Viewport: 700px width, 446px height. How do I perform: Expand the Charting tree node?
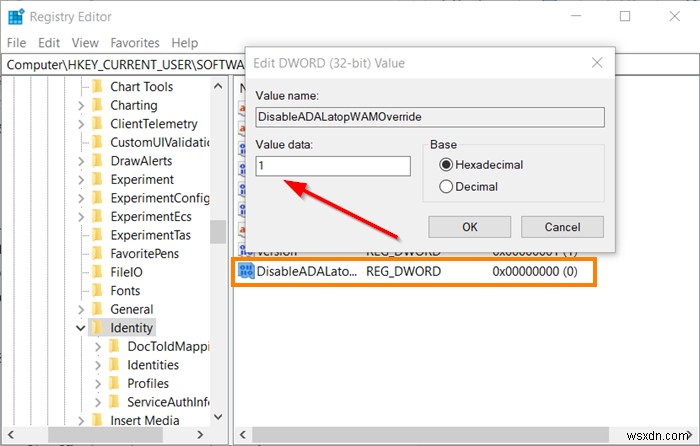pyautogui.click(x=81, y=105)
